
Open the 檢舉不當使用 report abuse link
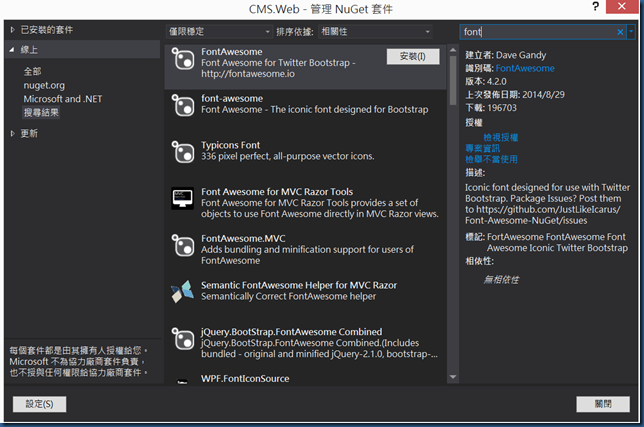point(491,159)
